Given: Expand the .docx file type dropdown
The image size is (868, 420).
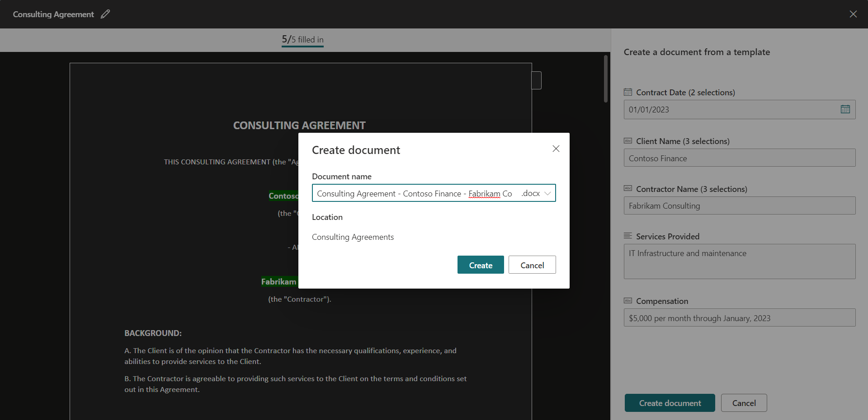Looking at the screenshot, I should [x=547, y=193].
